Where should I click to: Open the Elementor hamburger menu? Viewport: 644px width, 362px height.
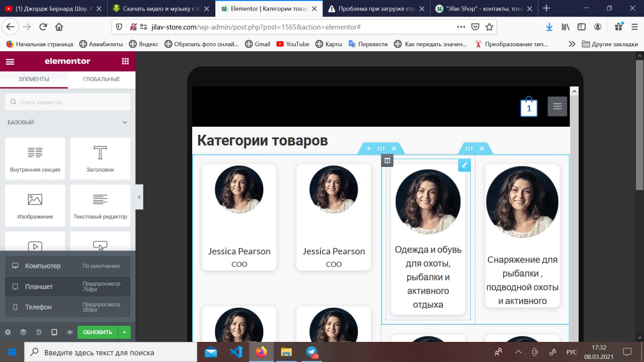(10, 62)
